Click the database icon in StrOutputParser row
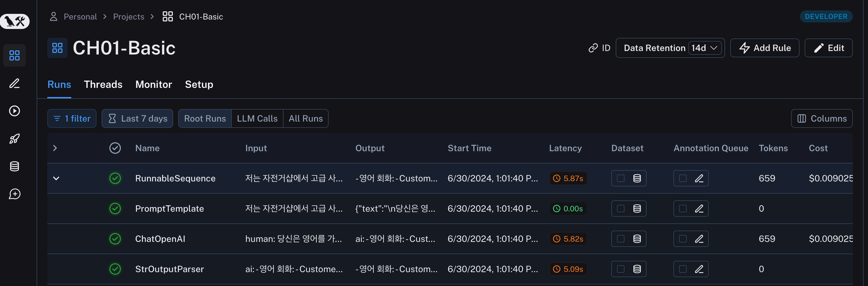The image size is (868, 286). pos(637,269)
